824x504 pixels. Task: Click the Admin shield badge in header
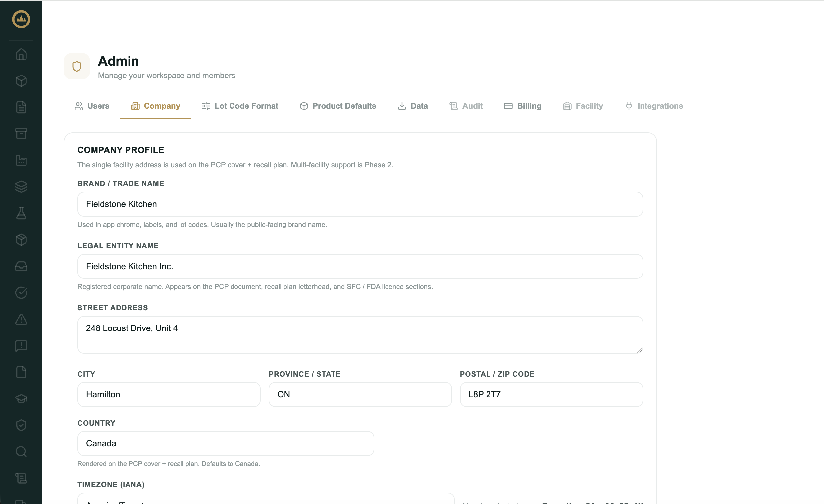pos(77,66)
